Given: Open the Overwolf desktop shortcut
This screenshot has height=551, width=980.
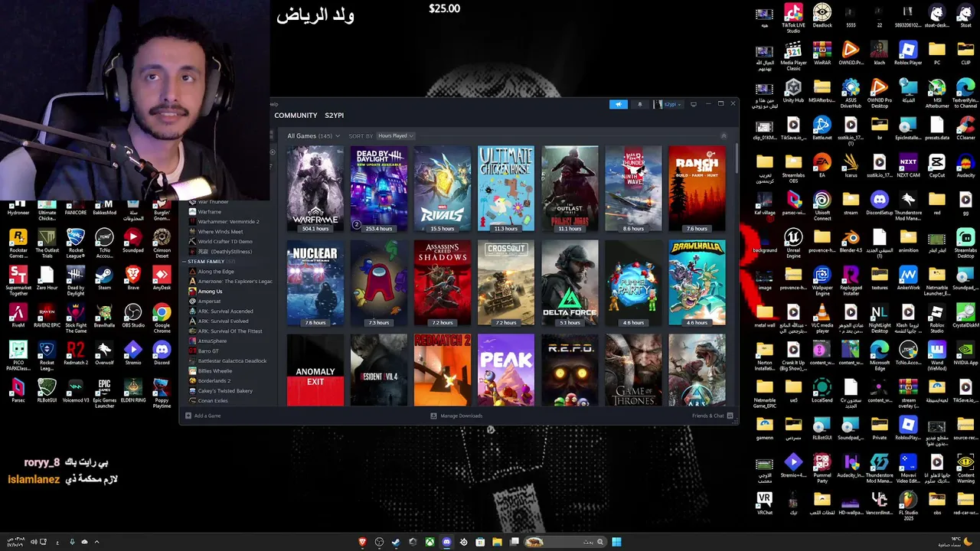Looking at the screenshot, I should (104, 353).
